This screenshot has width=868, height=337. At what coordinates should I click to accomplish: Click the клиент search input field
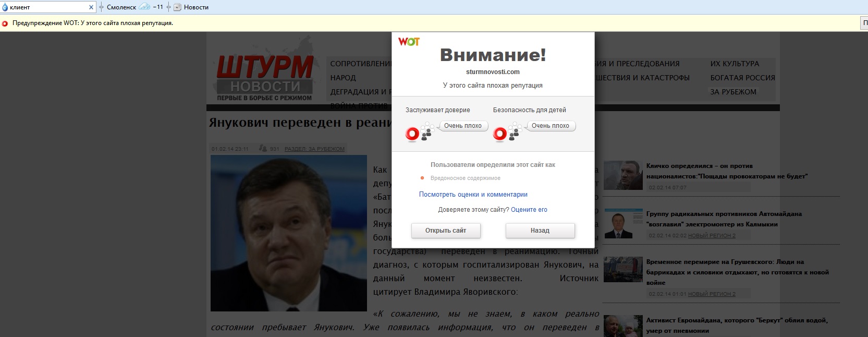(48, 7)
